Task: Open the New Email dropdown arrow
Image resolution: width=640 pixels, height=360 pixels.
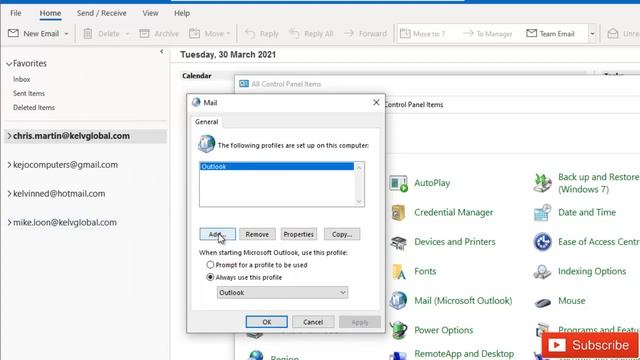Action: coord(66,34)
